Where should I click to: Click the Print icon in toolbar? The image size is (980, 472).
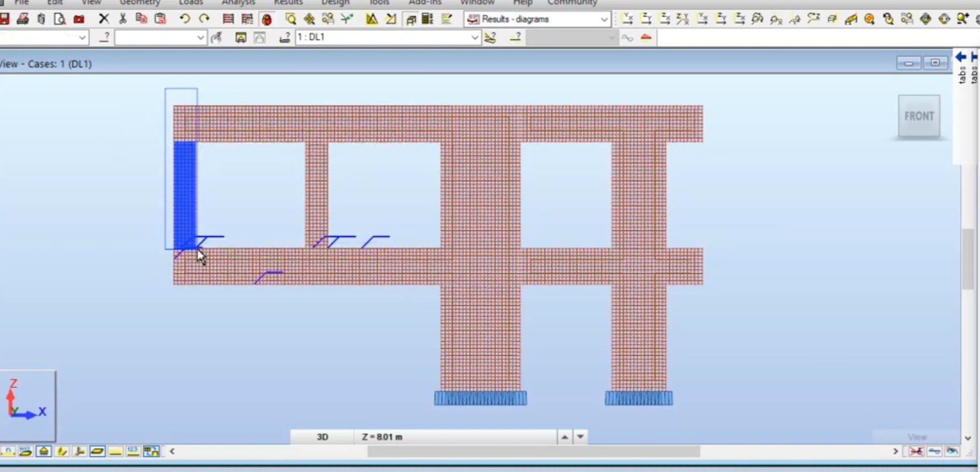pyautogui.click(x=23, y=19)
